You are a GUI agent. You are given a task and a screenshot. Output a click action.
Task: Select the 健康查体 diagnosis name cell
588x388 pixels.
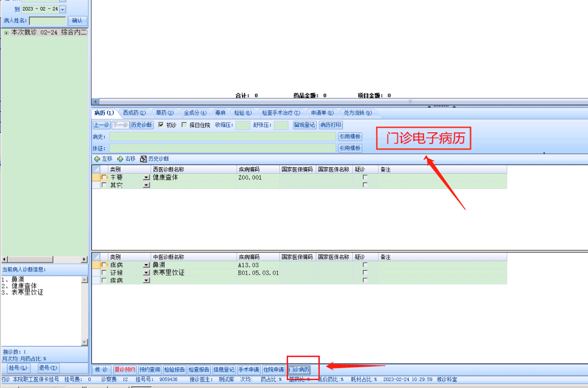193,177
